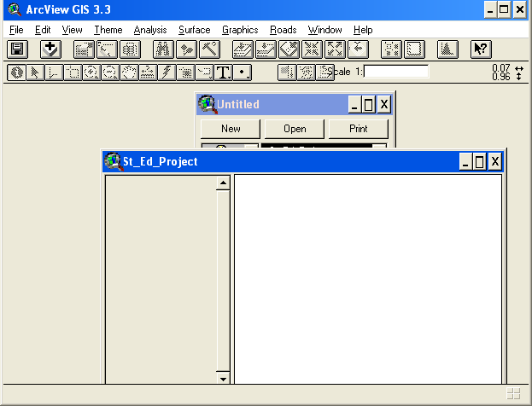The width and height of the screenshot is (532, 406).
Task: Open the Graphics menu
Action: 240,30
